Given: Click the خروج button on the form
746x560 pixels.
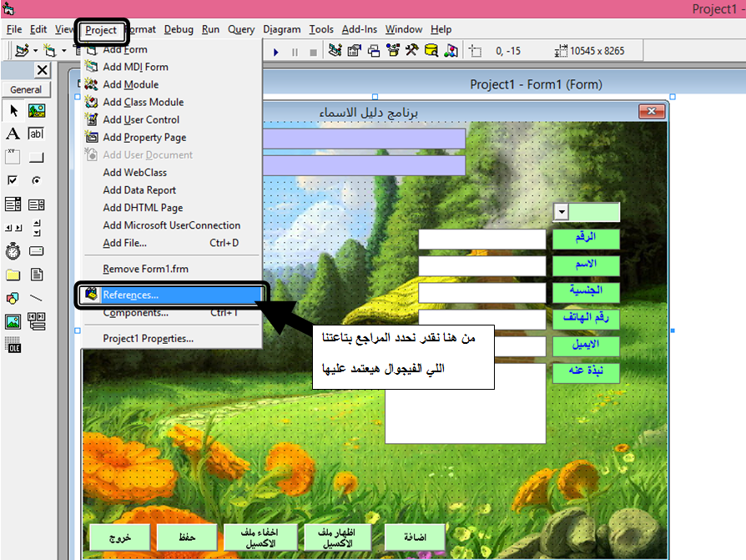Looking at the screenshot, I should [120, 537].
